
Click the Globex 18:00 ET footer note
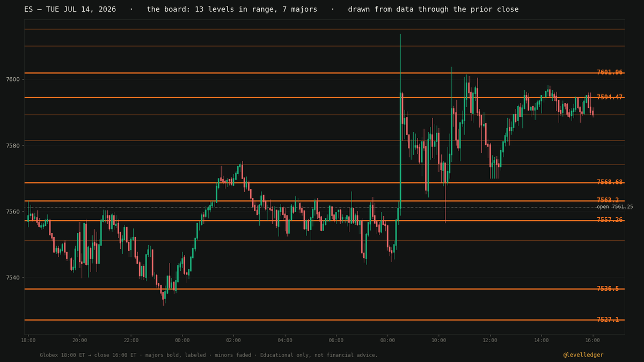click(209, 355)
